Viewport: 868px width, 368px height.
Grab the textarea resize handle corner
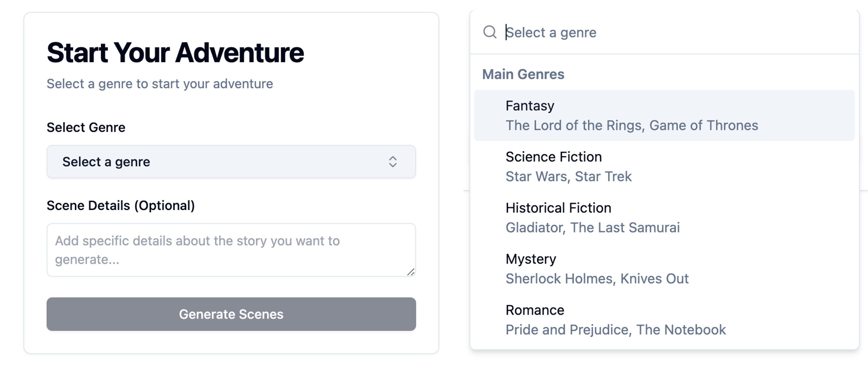[411, 272]
